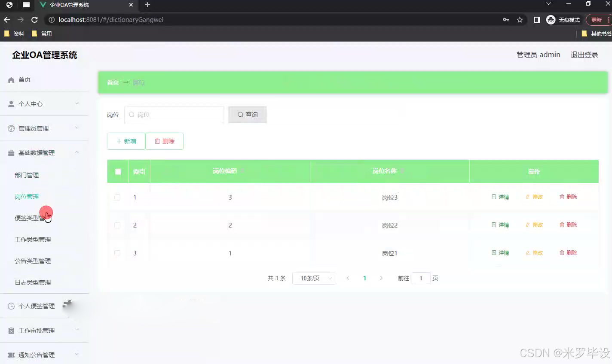
Task: Open 首页 in sidebar menu
Action: (24, 79)
